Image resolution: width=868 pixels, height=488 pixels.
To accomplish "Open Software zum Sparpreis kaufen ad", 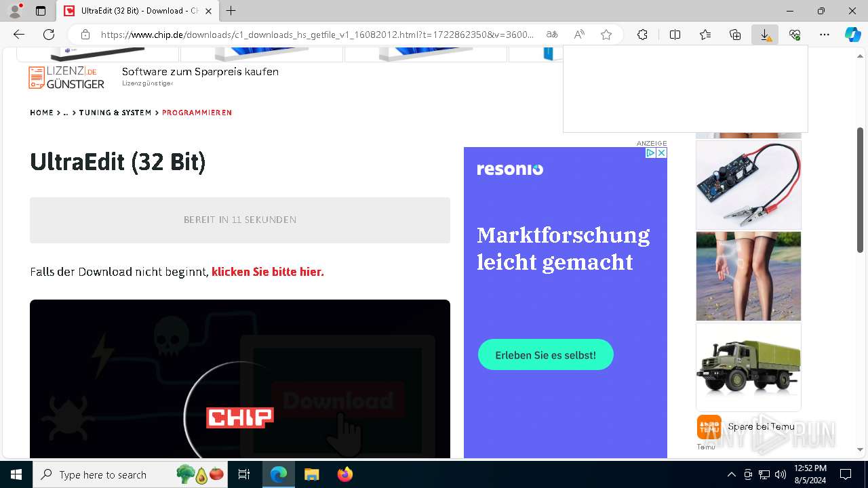I will [200, 71].
